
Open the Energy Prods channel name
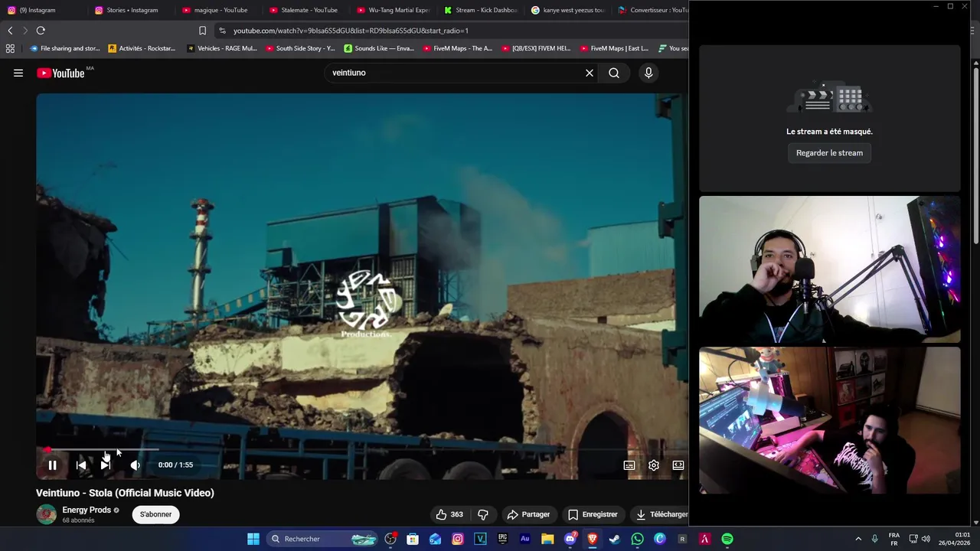(87, 510)
